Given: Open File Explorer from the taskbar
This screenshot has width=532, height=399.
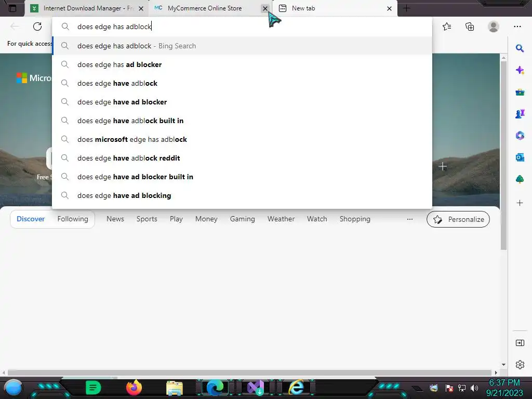Looking at the screenshot, I should pyautogui.click(x=175, y=389).
